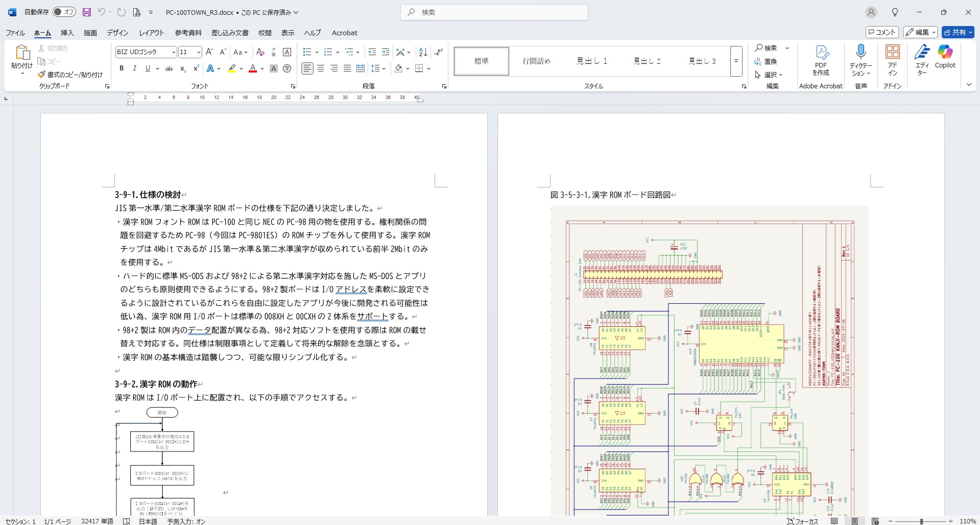
Task: Create PDF with Adobe Acrobat icon
Action: pyautogui.click(x=821, y=60)
